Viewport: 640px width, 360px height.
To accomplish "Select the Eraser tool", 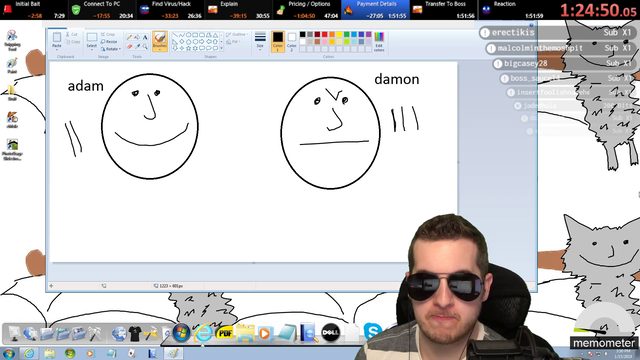I will (129, 47).
